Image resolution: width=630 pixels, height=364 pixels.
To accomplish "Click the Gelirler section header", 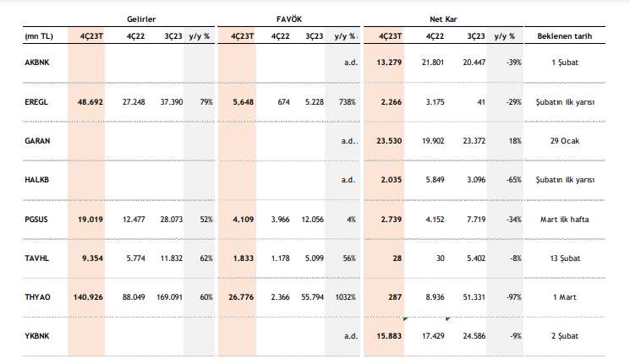I will 141,19.
